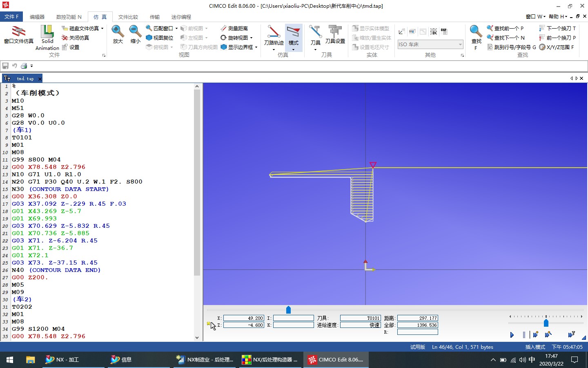
Task: Switch to 传输 tab
Action: tap(155, 17)
